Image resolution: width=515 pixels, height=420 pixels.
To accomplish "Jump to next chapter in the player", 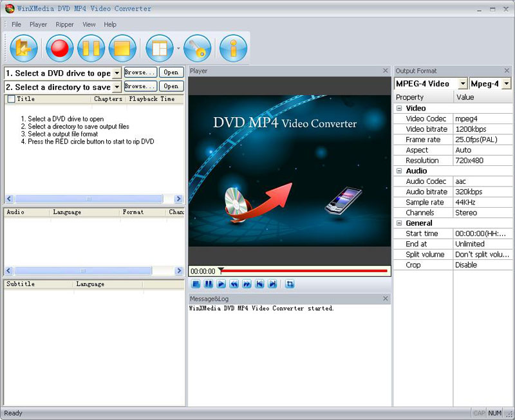I will click(272, 284).
